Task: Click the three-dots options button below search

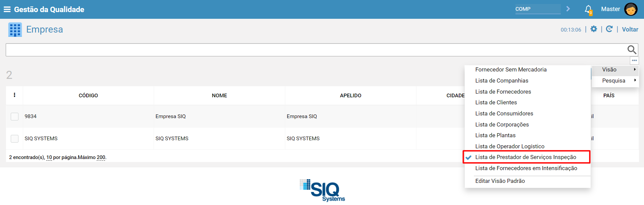Action: pos(634,60)
